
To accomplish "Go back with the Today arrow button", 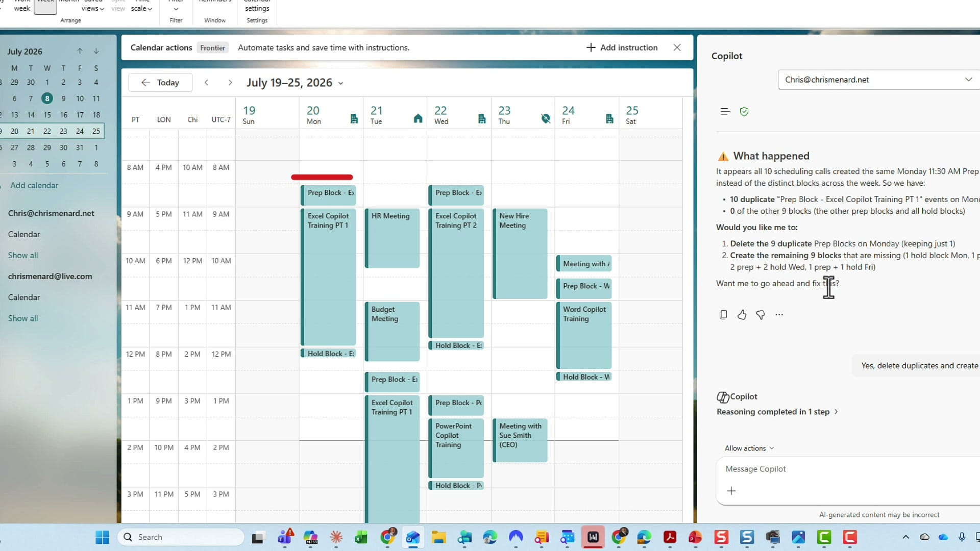I will click(x=160, y=83).
